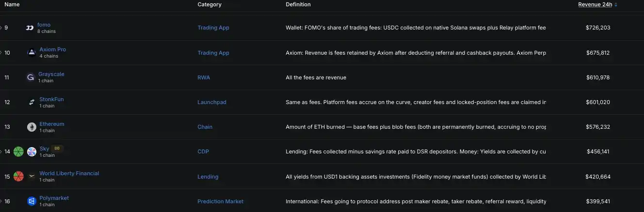The height and width of the screenshot is (212, 644).
Task: Click the World Liberty Financial logo
Action: 32,177
